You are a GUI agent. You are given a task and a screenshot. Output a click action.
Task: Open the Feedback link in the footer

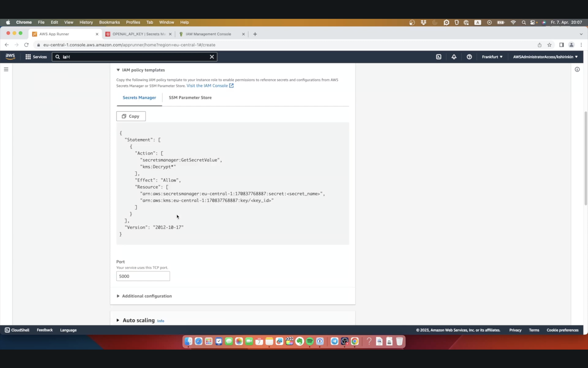pos(45,330)
